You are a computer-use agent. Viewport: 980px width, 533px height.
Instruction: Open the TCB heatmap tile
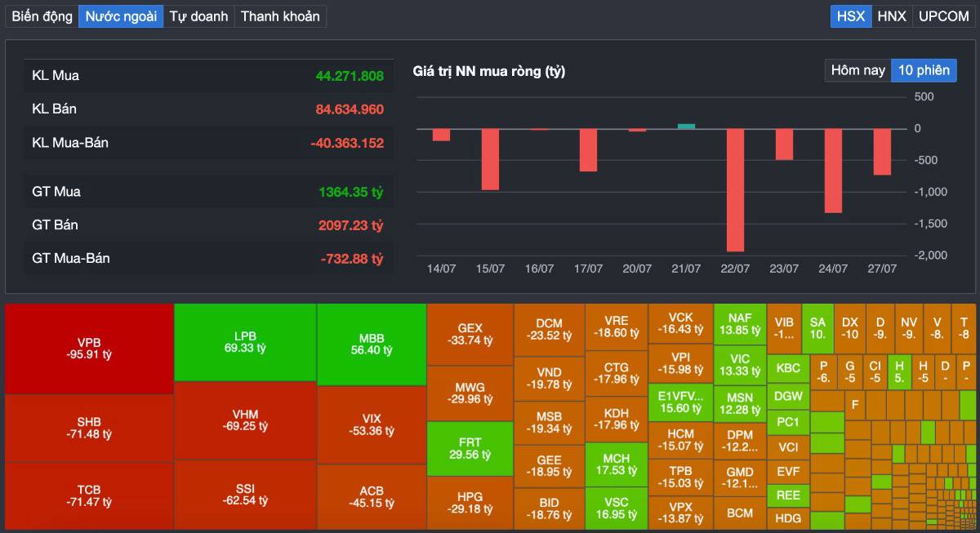89,495
